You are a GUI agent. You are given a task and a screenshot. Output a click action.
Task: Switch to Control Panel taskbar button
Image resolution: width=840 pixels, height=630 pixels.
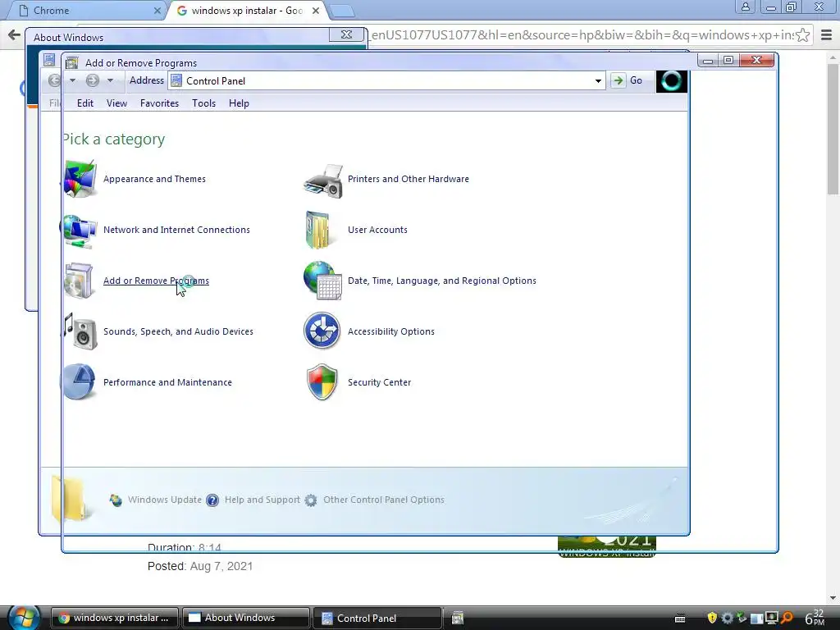pos(377,618)
